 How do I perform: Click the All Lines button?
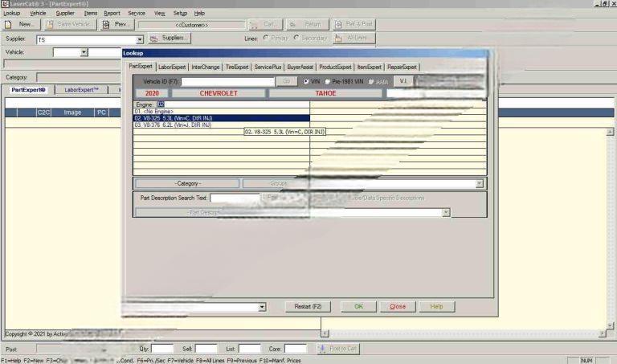[354, 39]
